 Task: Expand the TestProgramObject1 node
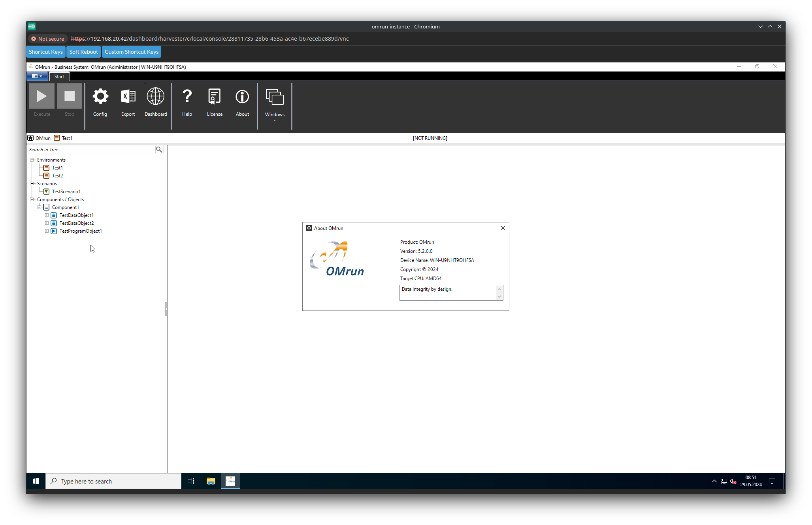point(47,231)
